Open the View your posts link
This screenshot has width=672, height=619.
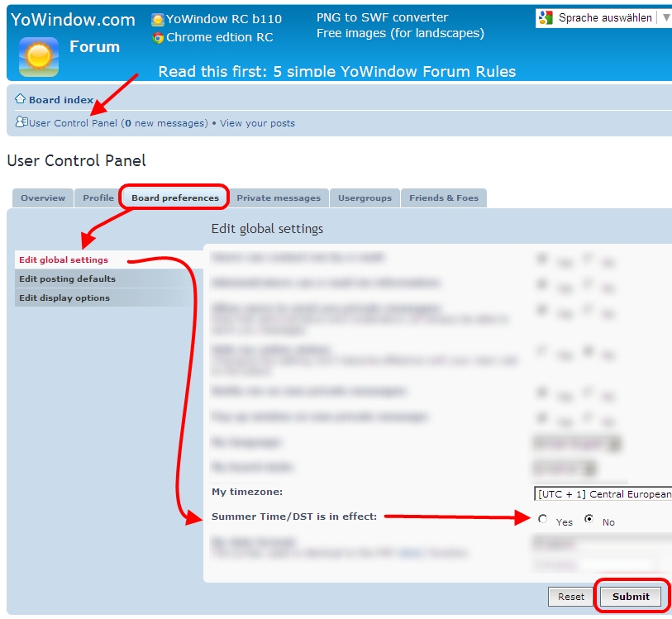[257, 123]
